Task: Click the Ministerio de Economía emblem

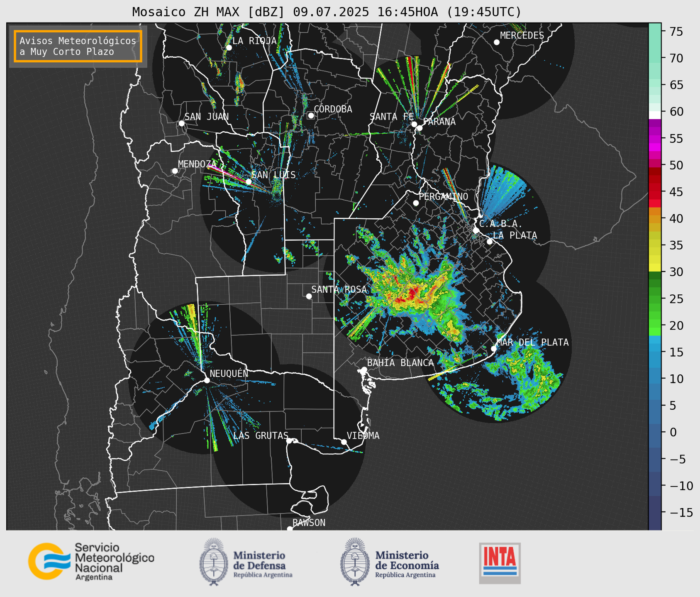Action: point(355,562)
